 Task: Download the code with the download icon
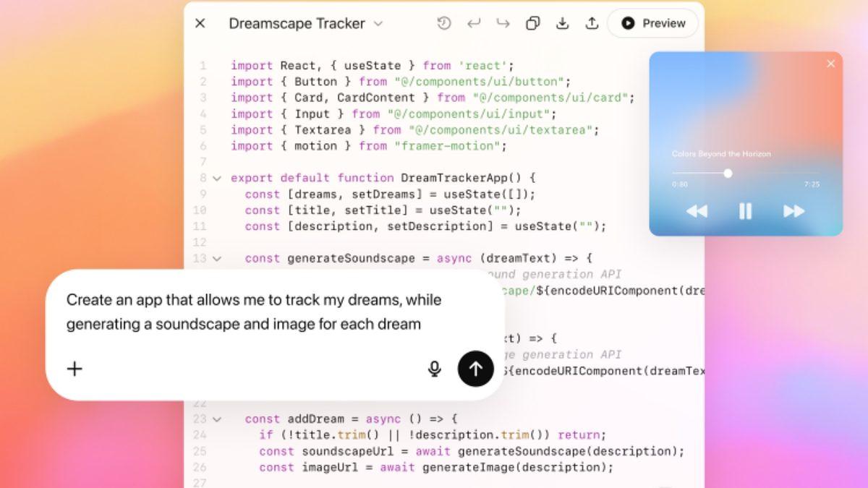562,23
